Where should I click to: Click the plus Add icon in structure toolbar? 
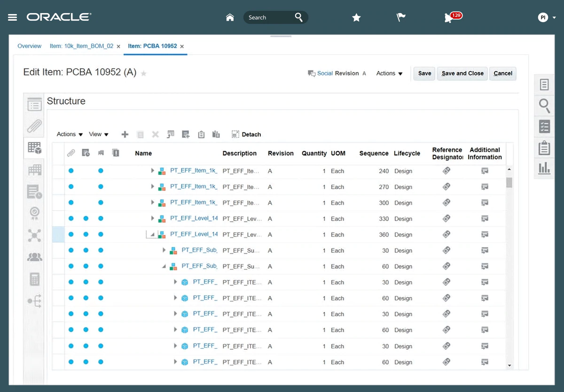(x=125, y=134)
